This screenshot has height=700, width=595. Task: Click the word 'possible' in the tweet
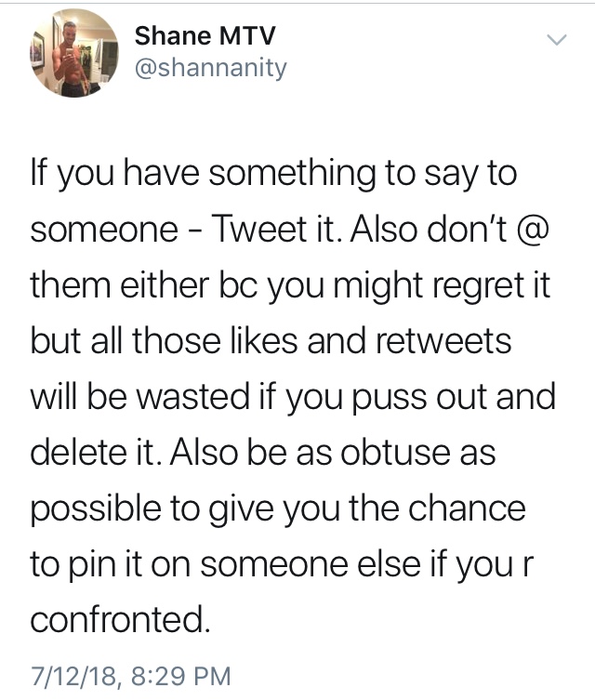(x=97, y=508)
